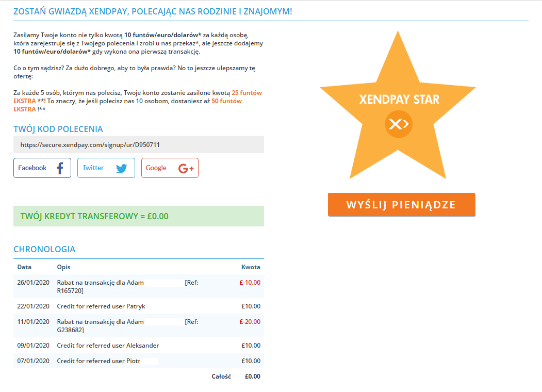
Task: Click the 'Chronologia' section heading
Action: click(x=44, y=249)
